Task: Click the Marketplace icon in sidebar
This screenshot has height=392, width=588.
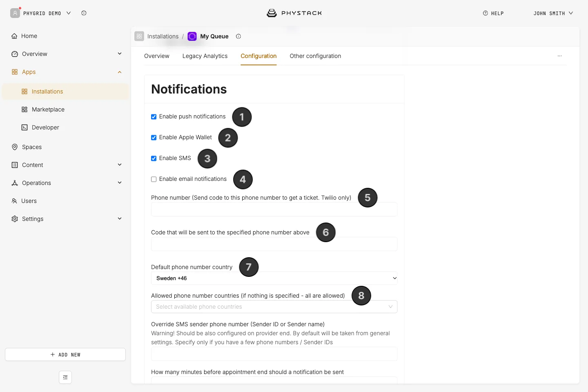Action: [24, 109]
